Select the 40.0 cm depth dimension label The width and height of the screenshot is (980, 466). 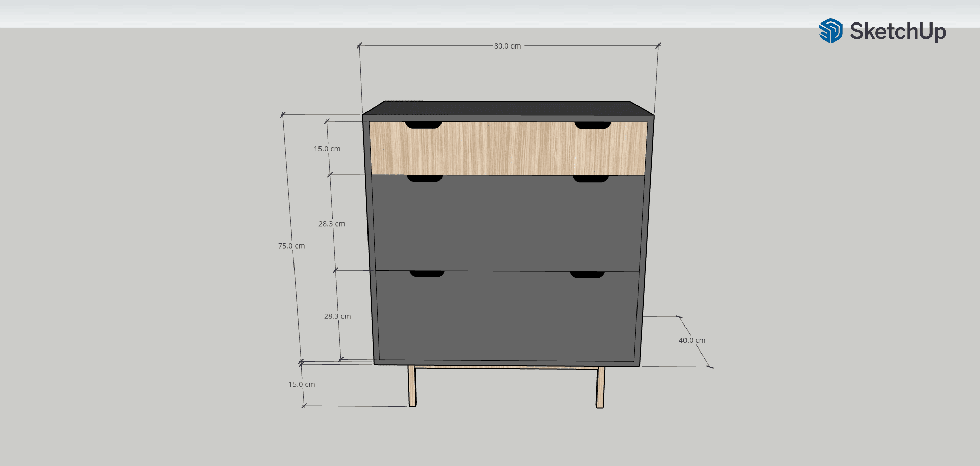pyautogui.click(x=692, y=340)
